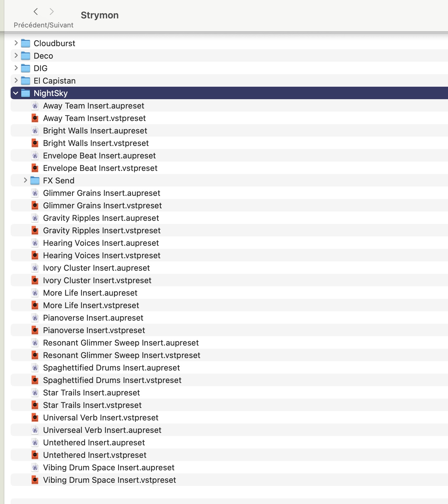This screenshot has width=448, height=504.
Task: Click the Ivory Cluster Insert.aupreset file icon
Action: 35,268
